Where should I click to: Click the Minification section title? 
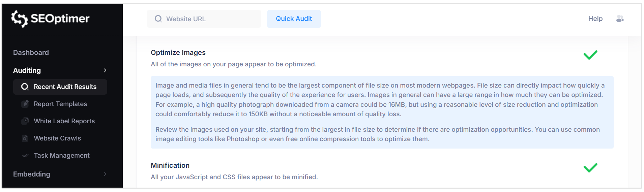(x=170, y=165)
